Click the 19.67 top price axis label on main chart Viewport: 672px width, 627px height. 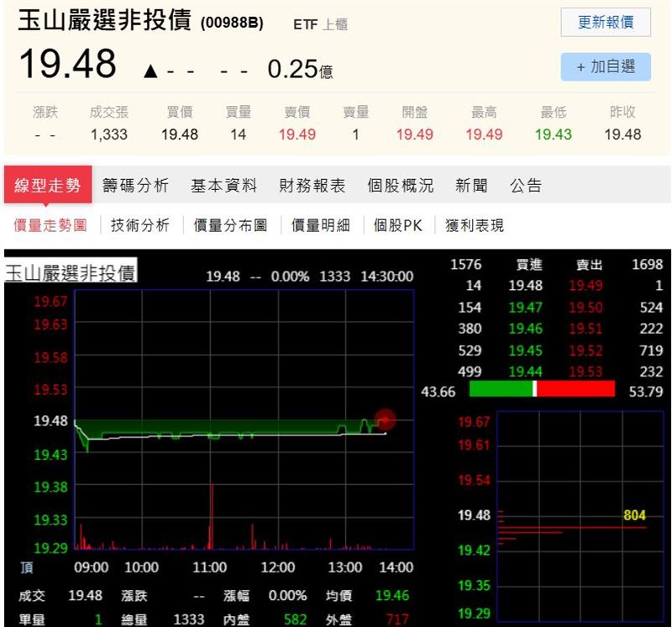click(50, 302)
